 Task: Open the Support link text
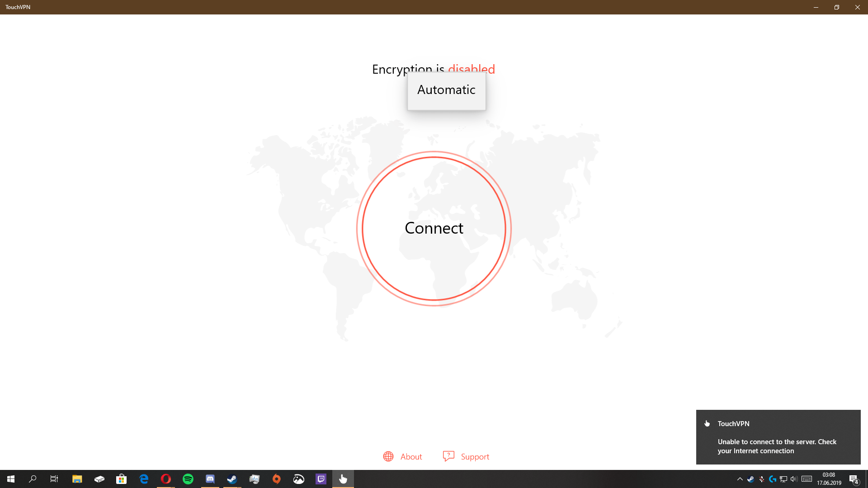click(475, 457)
